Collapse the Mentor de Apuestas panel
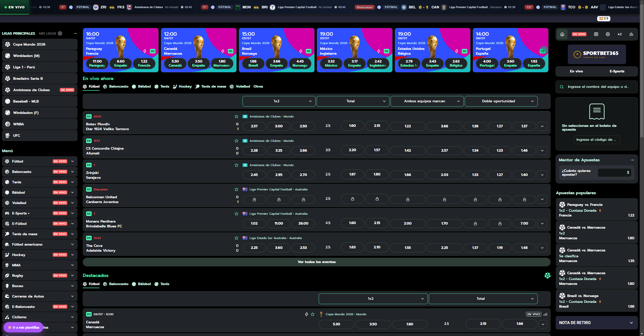This screenshot has width=644, height=336. (x=633, y=160)
